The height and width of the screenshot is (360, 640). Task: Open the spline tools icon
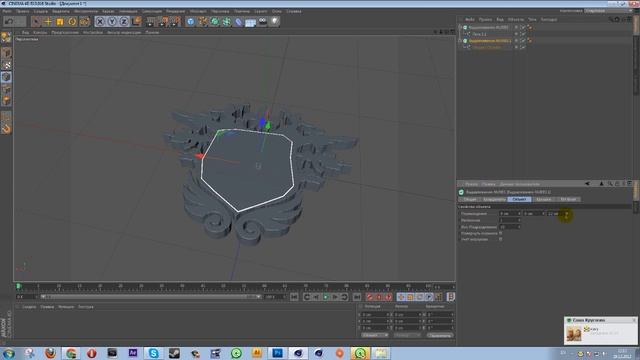pos(202,21)
